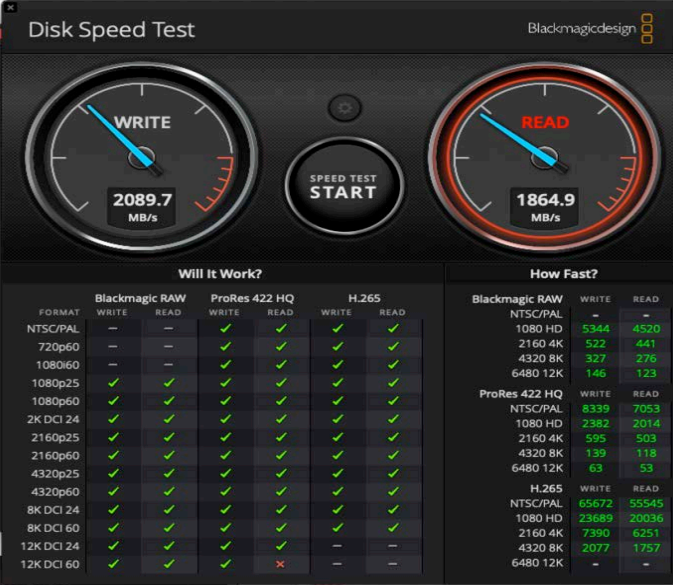
Task: Click ProRes 4320 8K read value 118
Action: pyautogui.click(x=646, y=453)
